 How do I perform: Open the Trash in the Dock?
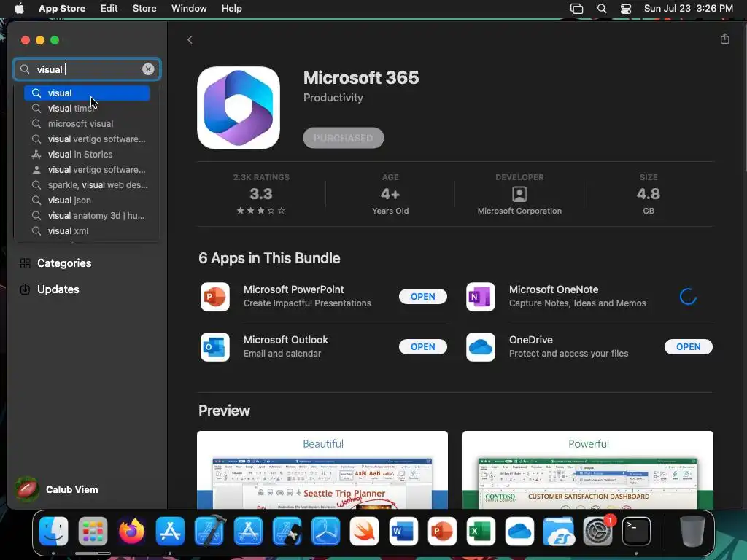(x=692, y=531)
